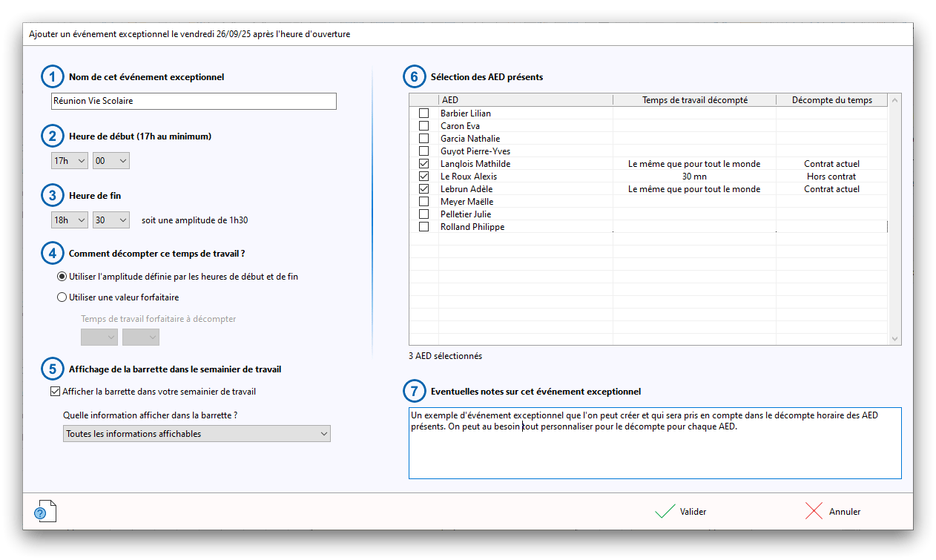Click the event name field 'Réunion Vie Scolaire'

pos(194,101)
